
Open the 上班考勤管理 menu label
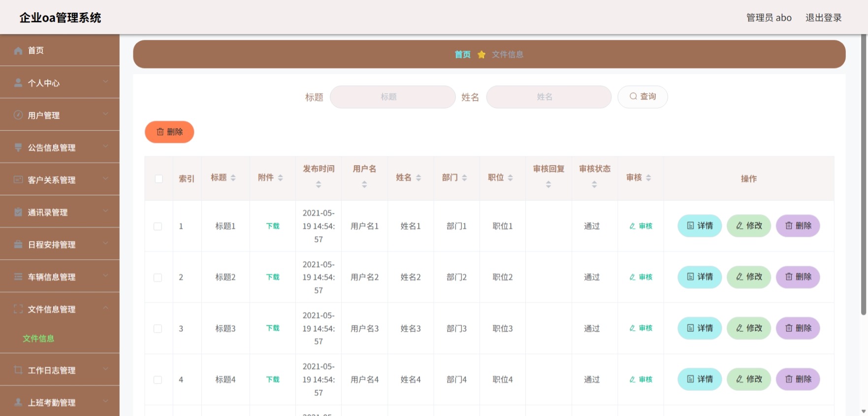click(x=52, y=403)
